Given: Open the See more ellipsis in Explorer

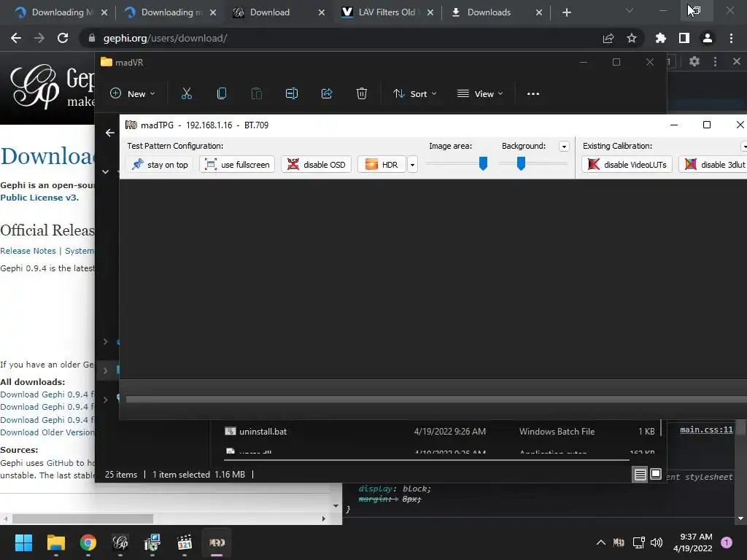Looking at the screenshot, I should 533,94.
